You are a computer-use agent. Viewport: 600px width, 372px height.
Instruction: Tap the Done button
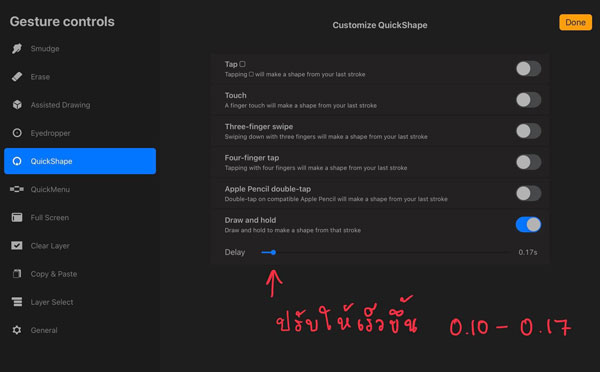(575, 22)
